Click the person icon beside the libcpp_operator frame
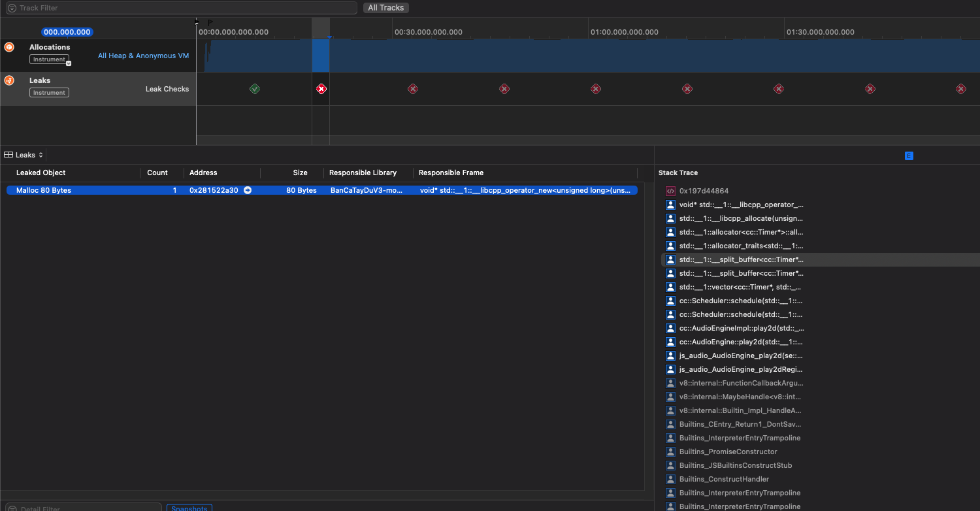The height and width of the screenshot is (511, 980). pyautogui.click(x=670, y=204)
